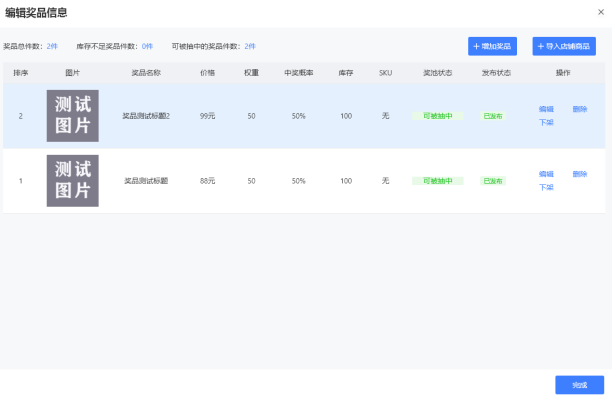The width and height of the screenshot is (612, 399).
Task: Click the 可被抽中 status tag in the 88元 row
Action: tap(438, 181)
